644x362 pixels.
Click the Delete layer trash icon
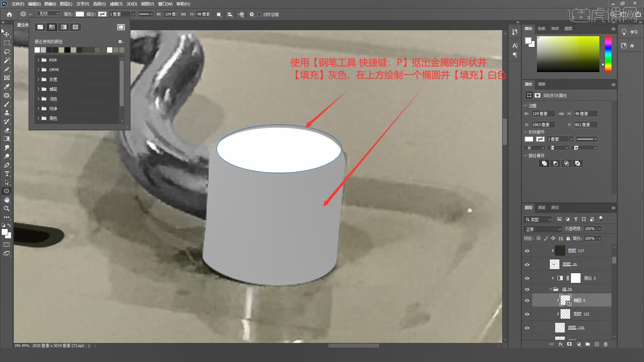tap(605, 344)
